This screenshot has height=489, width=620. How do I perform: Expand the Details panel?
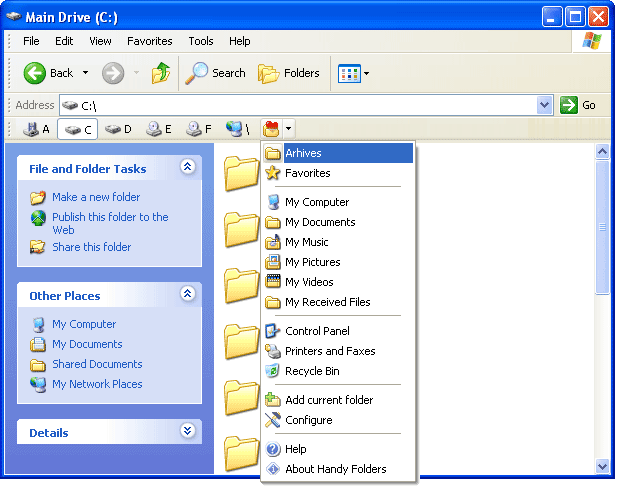(x=187, y=430)
